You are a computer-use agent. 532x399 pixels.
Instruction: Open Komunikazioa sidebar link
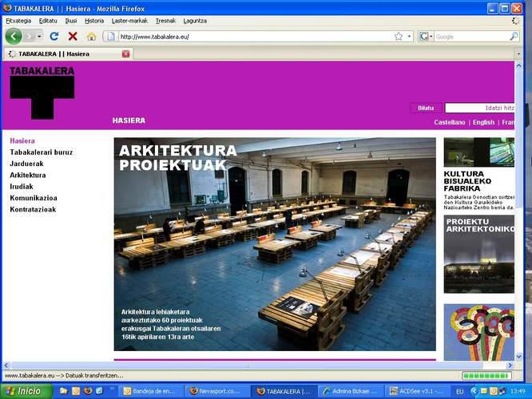click(34, 198)
